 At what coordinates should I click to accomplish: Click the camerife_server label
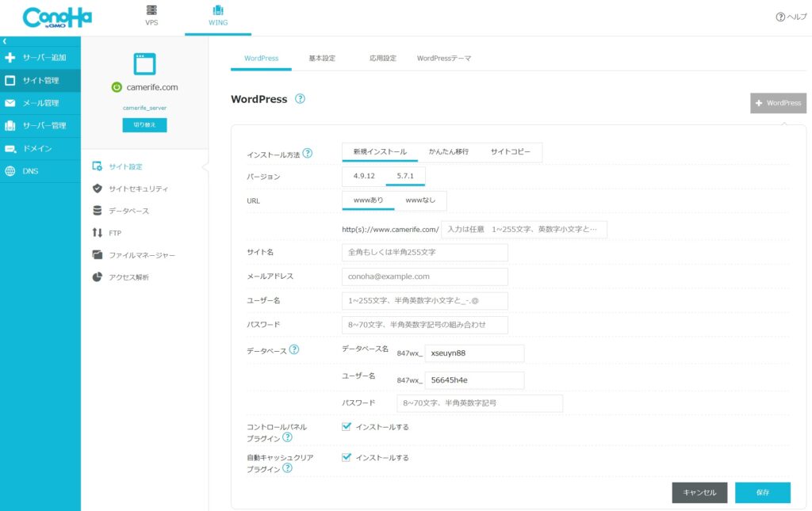click(144, 108)
